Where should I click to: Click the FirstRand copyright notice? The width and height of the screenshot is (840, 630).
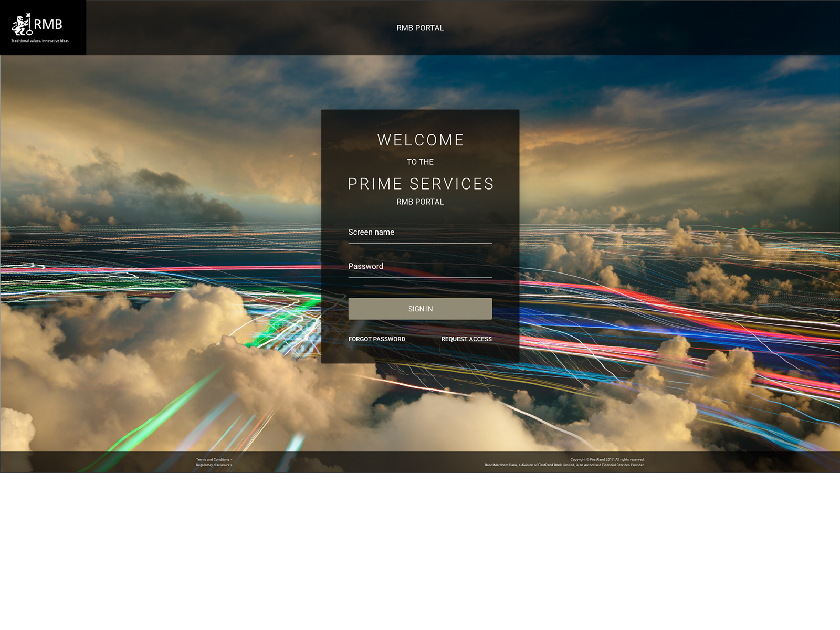[607, 459]
